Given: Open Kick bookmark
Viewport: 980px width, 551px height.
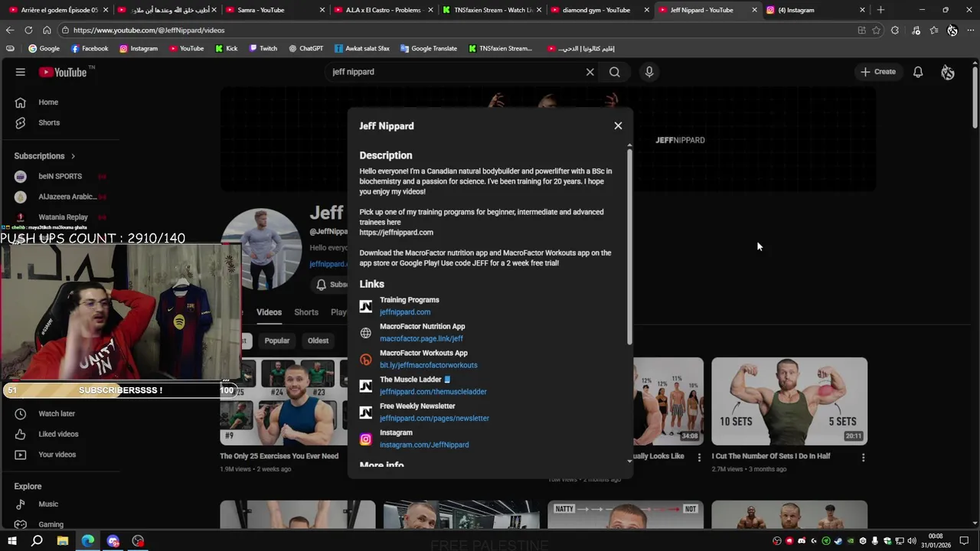Looking at the screenshot, I should click(227, 48).
